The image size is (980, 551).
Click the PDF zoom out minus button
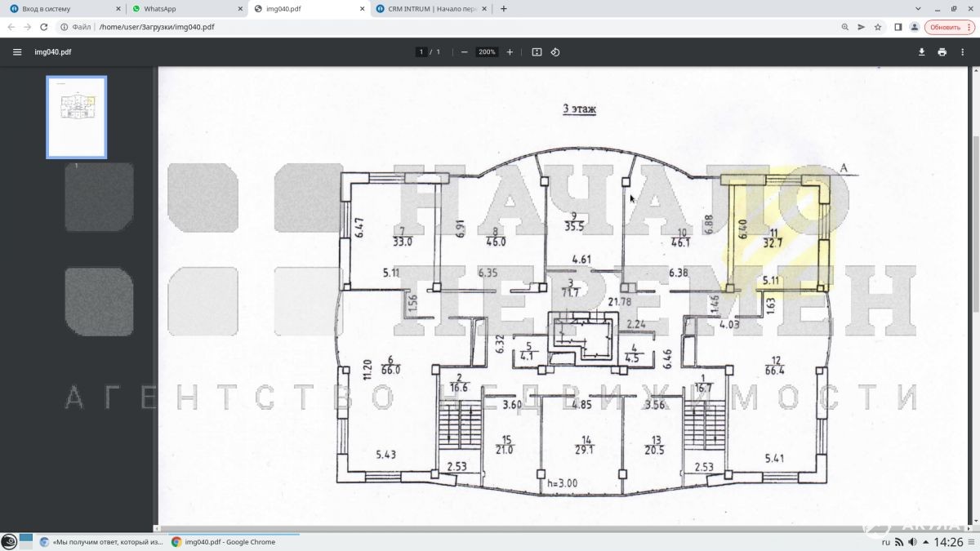coord(464,52)
